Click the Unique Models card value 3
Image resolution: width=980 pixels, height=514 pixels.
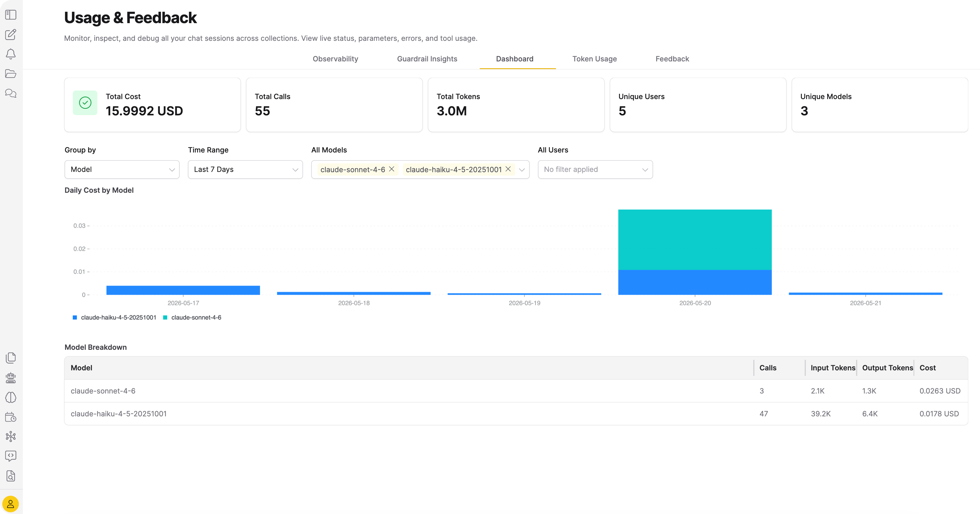pyautogui.click(x=804, y=111)
